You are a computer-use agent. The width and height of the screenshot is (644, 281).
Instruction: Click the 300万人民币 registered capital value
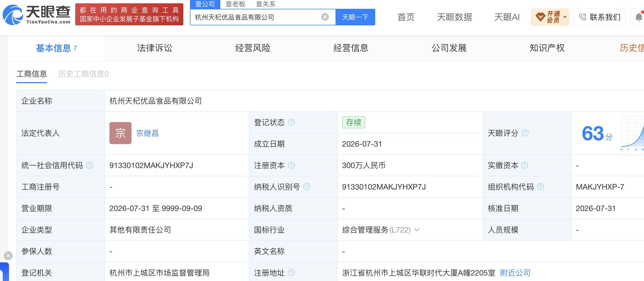click(x=364, y=165)
